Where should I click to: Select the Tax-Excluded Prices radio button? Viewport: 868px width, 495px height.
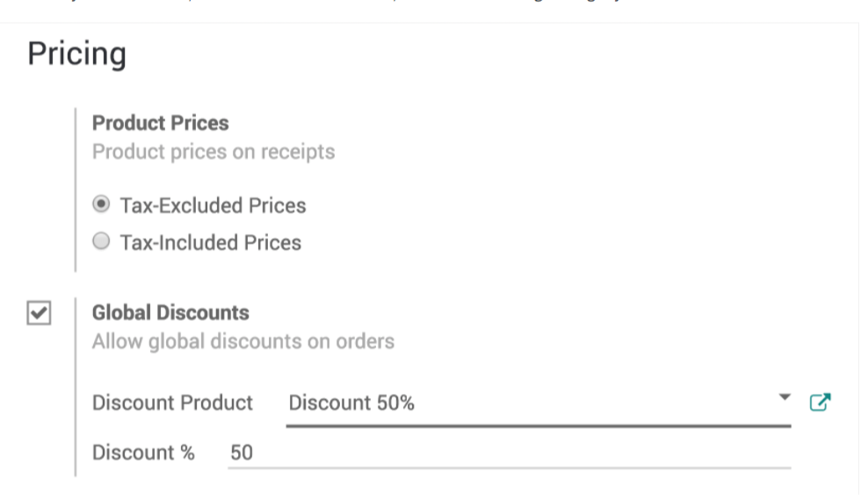(x=102, y=204)
